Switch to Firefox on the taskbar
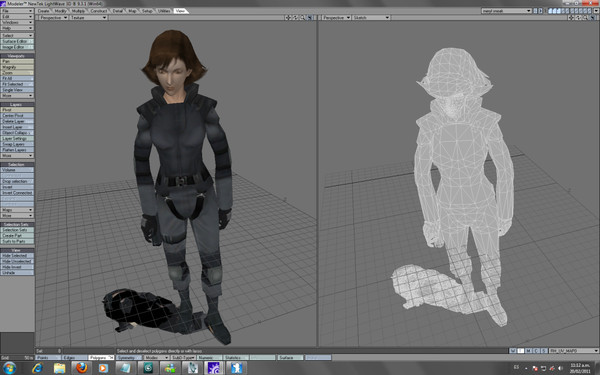The width and height of the screenshot is (600, 375). coord(81,368)
